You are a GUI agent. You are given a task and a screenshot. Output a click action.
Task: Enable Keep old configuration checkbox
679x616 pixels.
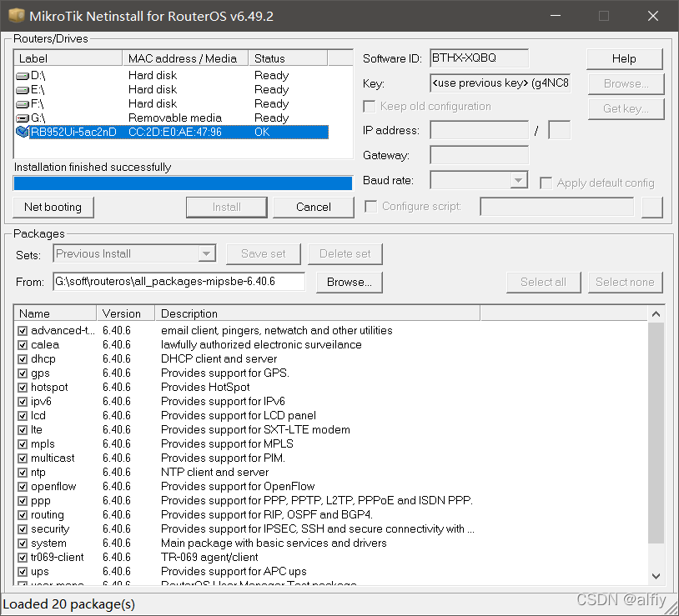pyautogui.click(x=370, y=107)
